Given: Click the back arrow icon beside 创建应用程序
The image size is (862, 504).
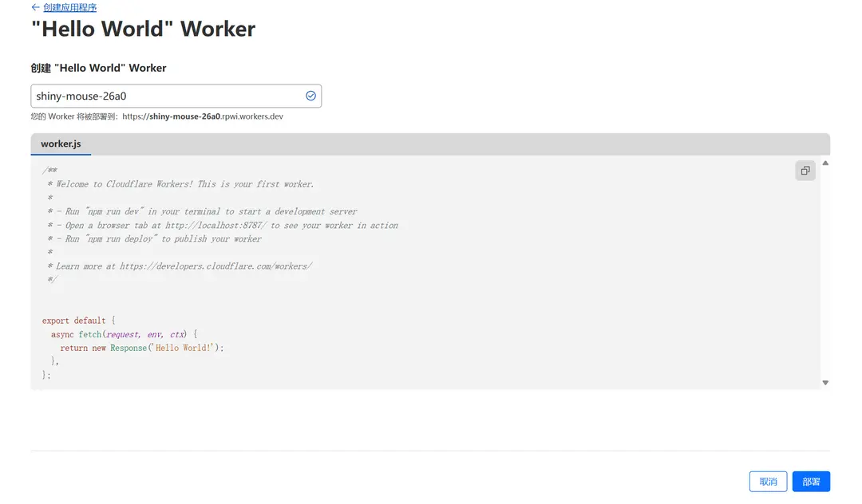Looking at the screenshot, I should pos(35,7).
